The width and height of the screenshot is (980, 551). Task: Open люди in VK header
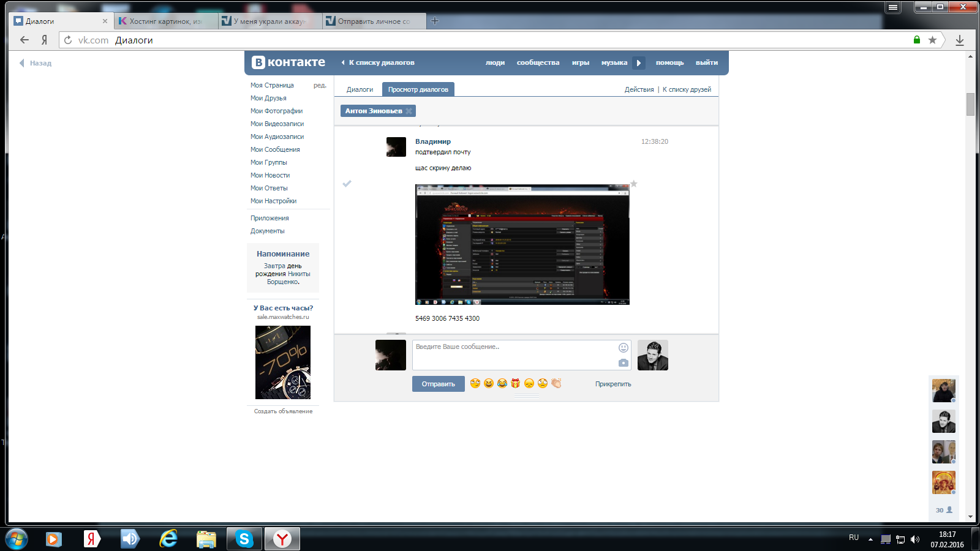click(x=495, y=62)
